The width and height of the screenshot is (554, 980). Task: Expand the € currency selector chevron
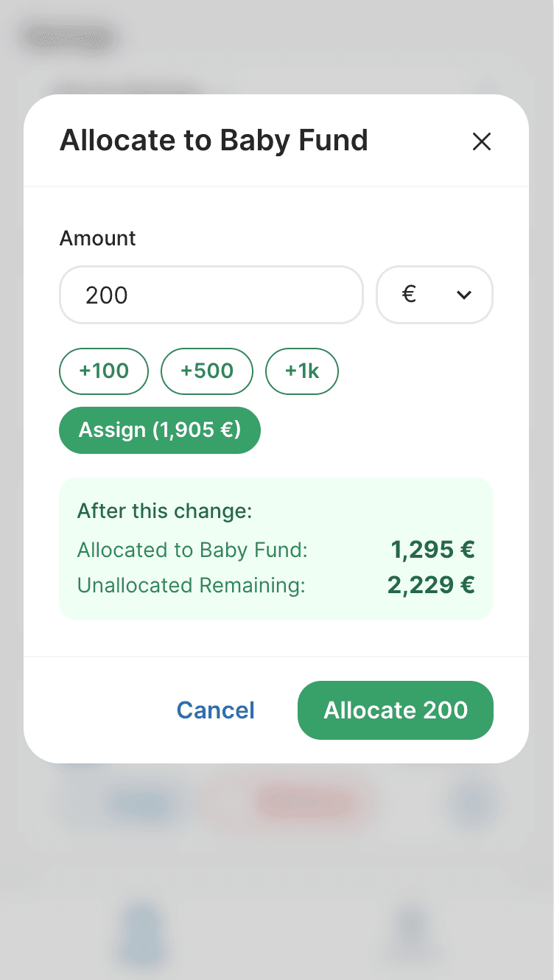coord(463,295)
